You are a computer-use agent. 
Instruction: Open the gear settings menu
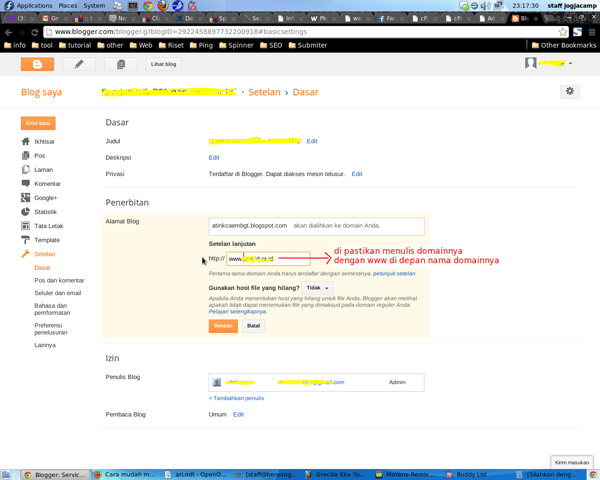pyautogui.click(x=570, y=91)
